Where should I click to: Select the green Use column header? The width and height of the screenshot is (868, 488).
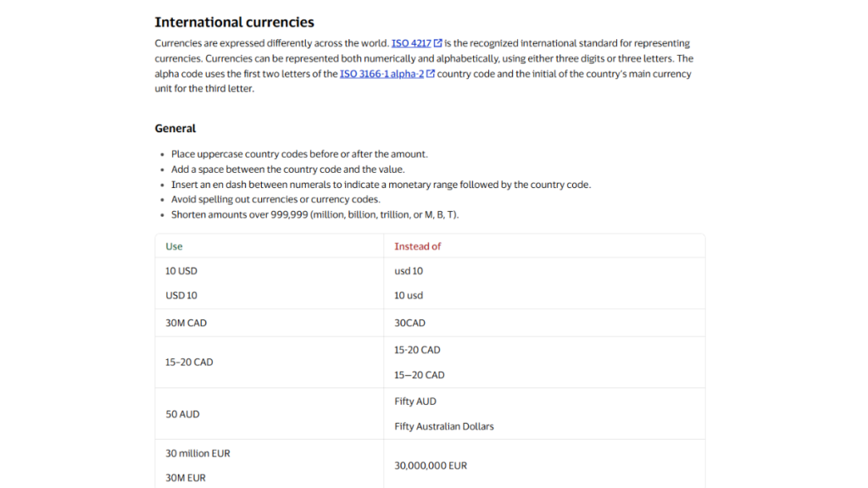174,247
